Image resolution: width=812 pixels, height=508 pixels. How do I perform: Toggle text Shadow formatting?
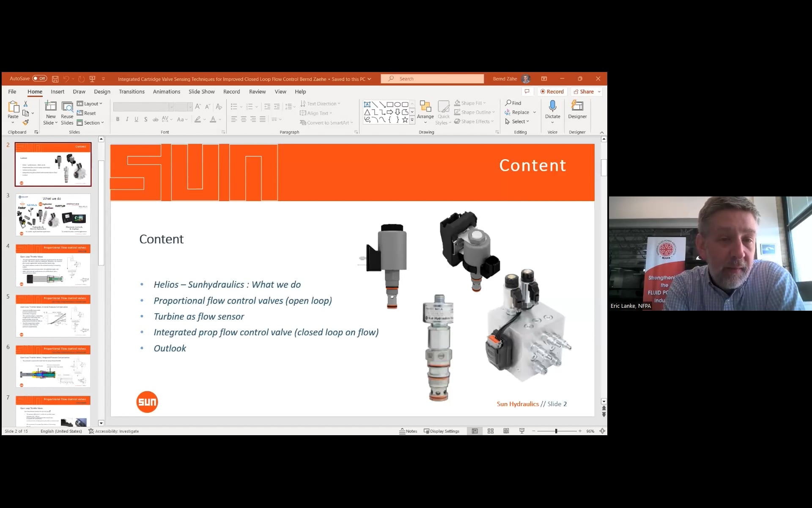145,119
